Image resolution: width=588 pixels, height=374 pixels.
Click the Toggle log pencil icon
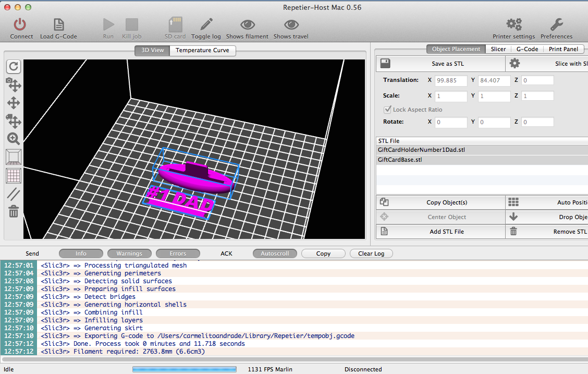206,25
